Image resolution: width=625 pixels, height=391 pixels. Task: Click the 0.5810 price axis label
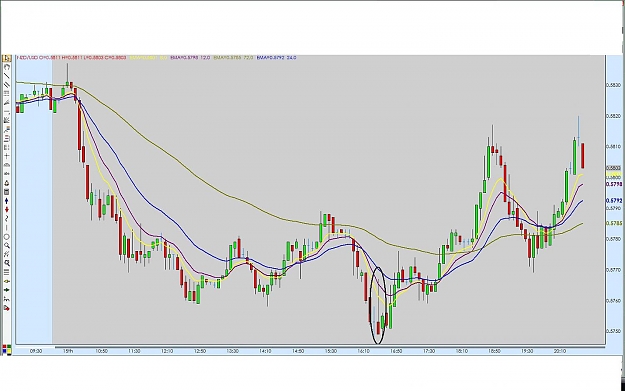coord(614,147)
